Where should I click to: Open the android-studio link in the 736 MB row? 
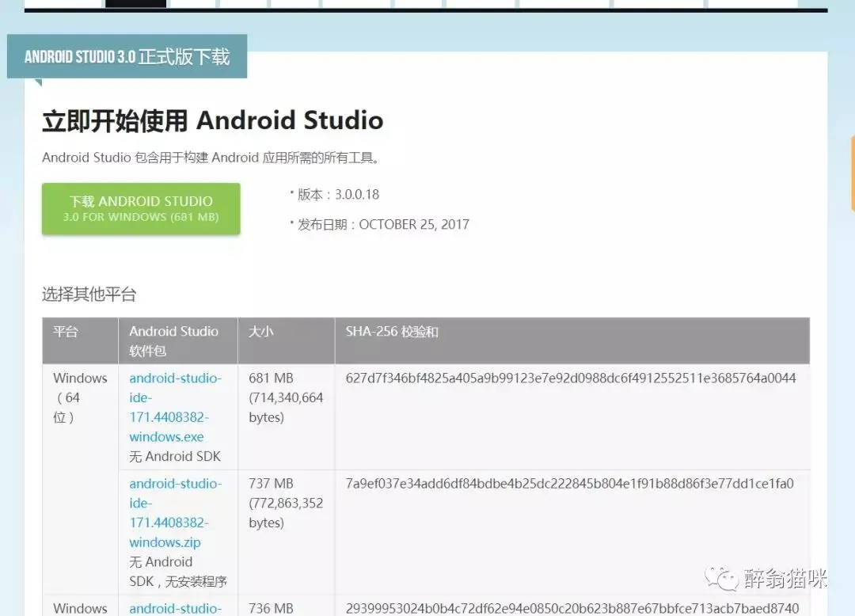(x=175, y=608)
